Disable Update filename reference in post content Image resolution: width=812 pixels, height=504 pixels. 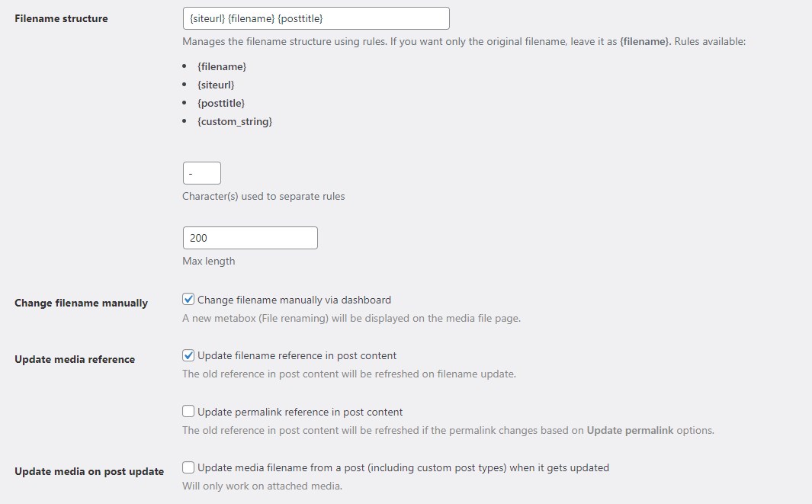click(188, 355)
